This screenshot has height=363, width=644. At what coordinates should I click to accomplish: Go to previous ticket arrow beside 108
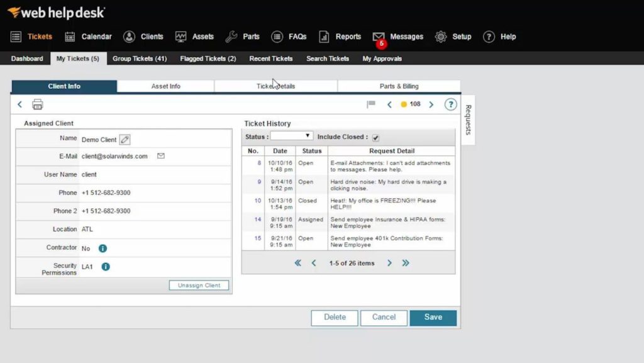pyautogui.click(x=389, y=104)
